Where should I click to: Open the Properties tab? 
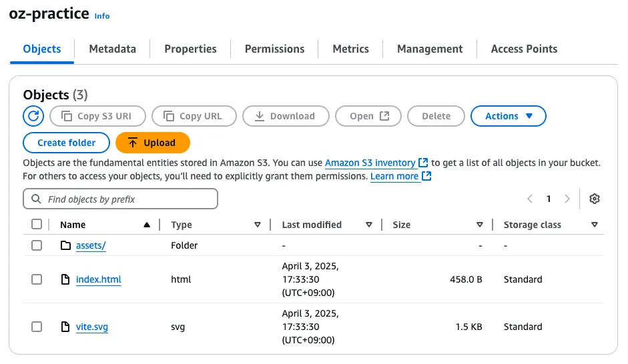coord(190,49)
